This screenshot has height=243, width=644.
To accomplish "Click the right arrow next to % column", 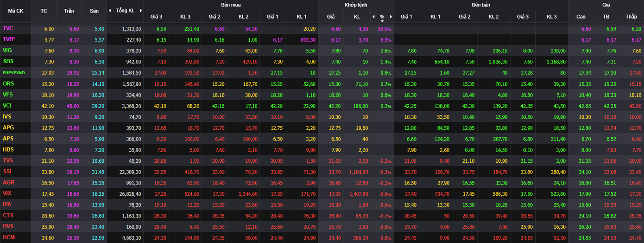I will tap(391, 17).
